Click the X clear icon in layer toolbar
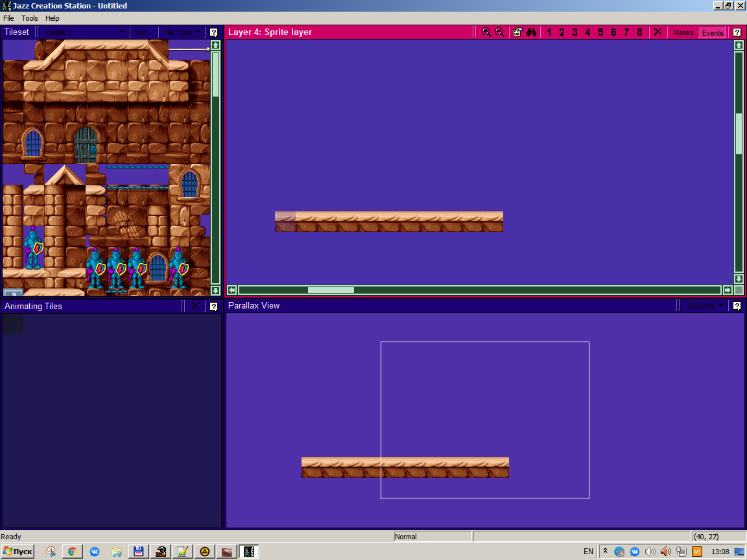 tap(658, 32)
